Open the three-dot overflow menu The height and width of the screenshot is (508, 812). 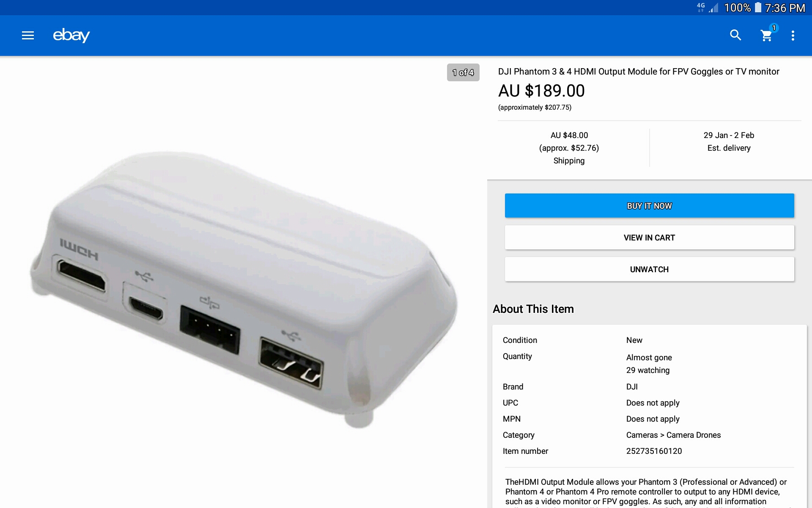tap(793, 36)
